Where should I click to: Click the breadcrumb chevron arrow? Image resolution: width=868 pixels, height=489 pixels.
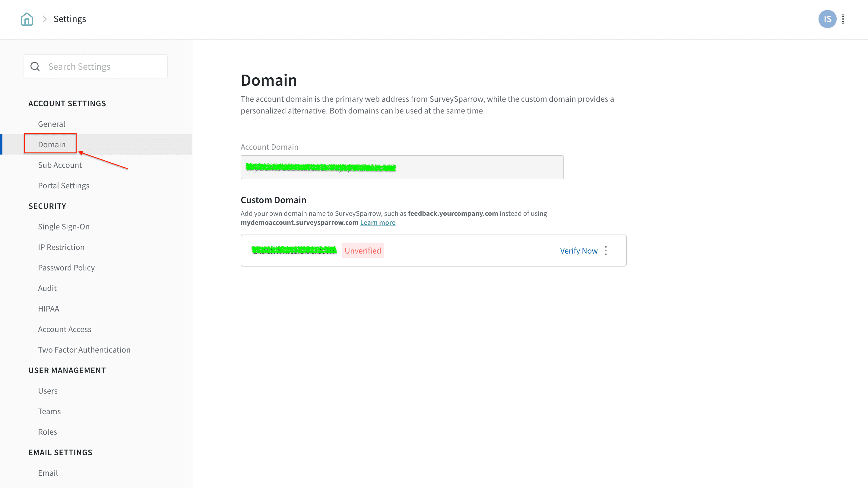coord(44,19)
